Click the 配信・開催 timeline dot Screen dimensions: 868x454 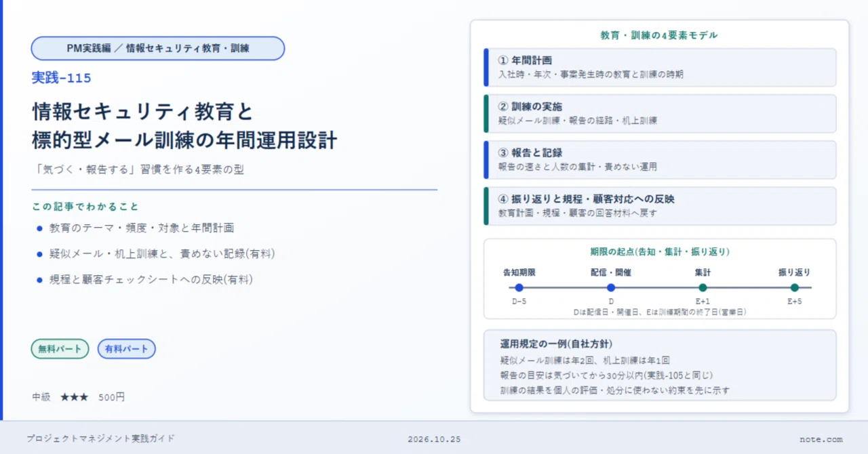(611, 287)
